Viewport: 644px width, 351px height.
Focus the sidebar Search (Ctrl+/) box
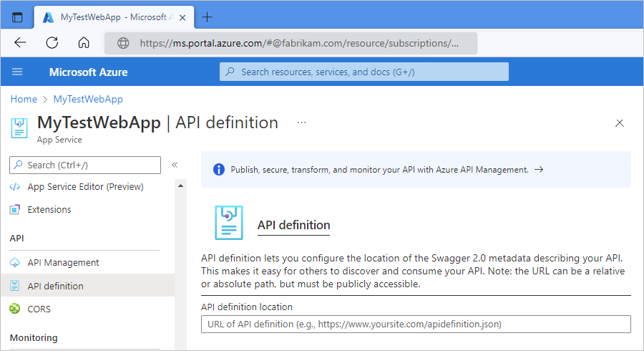coord(85,165)
